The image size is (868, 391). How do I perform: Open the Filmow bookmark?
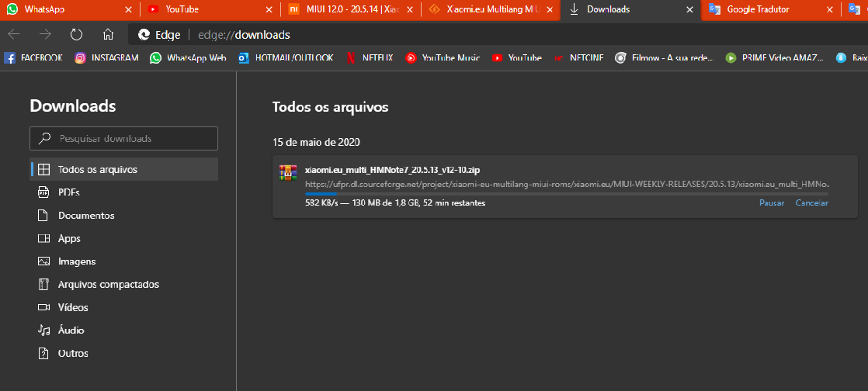pyautogui.click(x=665, y=57)
